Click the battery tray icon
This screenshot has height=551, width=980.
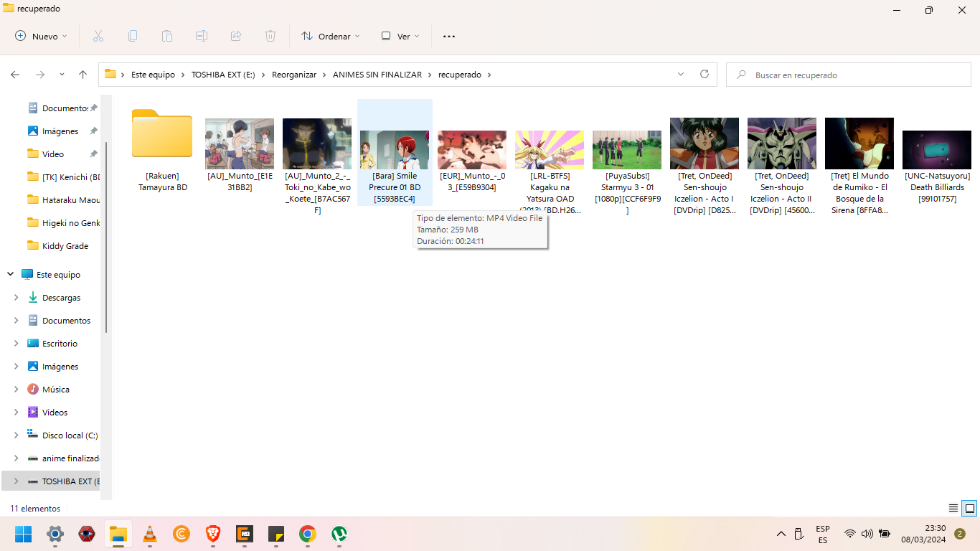885,534
